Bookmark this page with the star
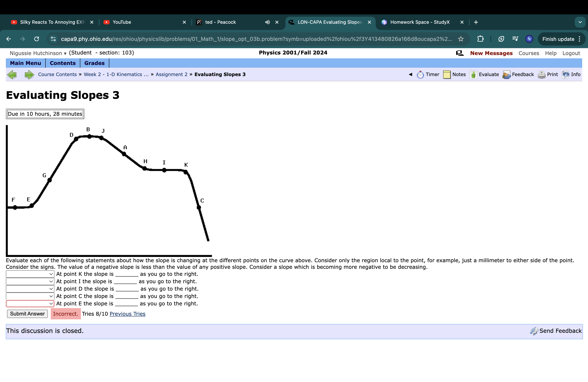Viewport: 588px width, 382px height. click(460, 39)
